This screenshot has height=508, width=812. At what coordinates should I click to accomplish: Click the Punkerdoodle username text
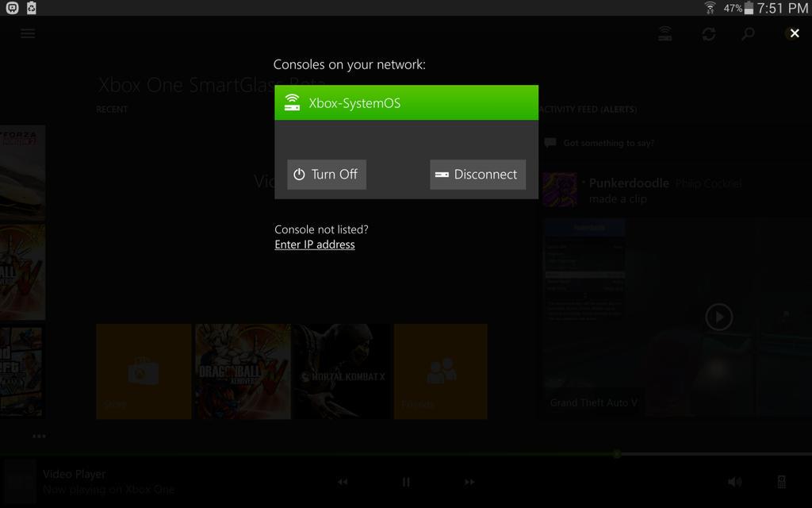click(x=629, y=183)
